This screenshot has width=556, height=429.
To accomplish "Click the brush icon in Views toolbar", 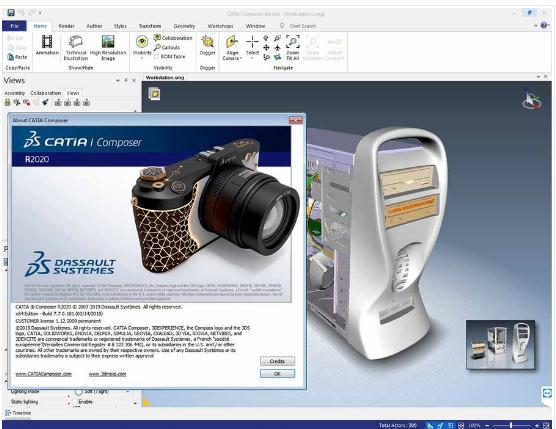I will [45, 102].
